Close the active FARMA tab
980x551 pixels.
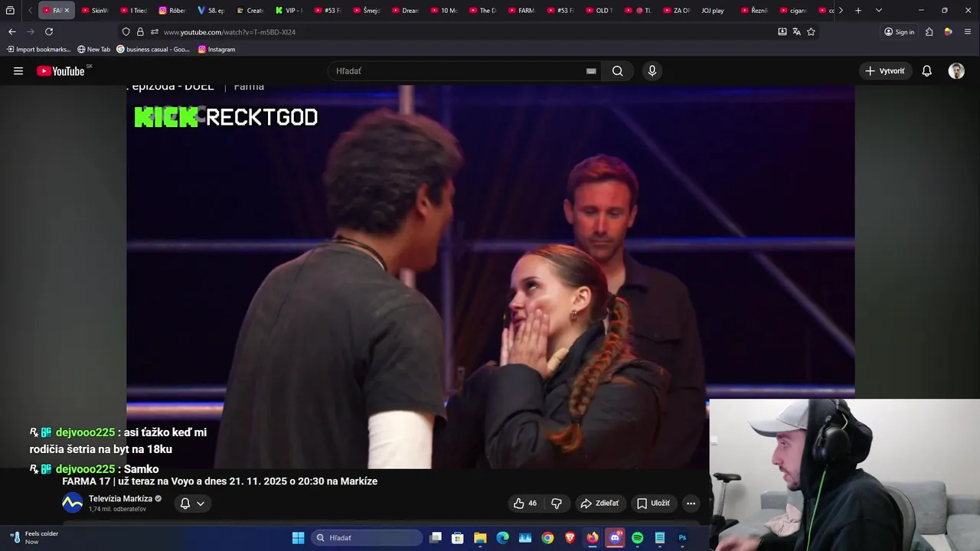pyautogui.click(x=67, y=11)
